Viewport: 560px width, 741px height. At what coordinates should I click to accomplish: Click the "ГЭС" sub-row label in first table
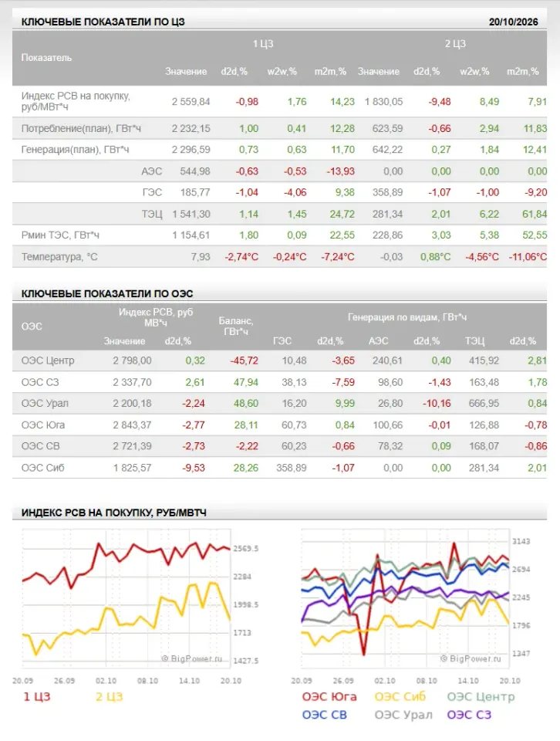(152, 192)
